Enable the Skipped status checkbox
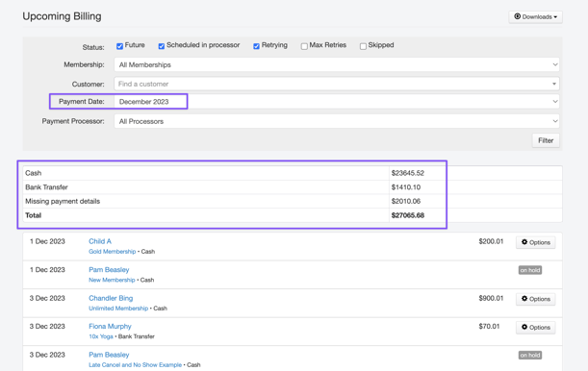588x371 pixels. (x=363, y=46)
